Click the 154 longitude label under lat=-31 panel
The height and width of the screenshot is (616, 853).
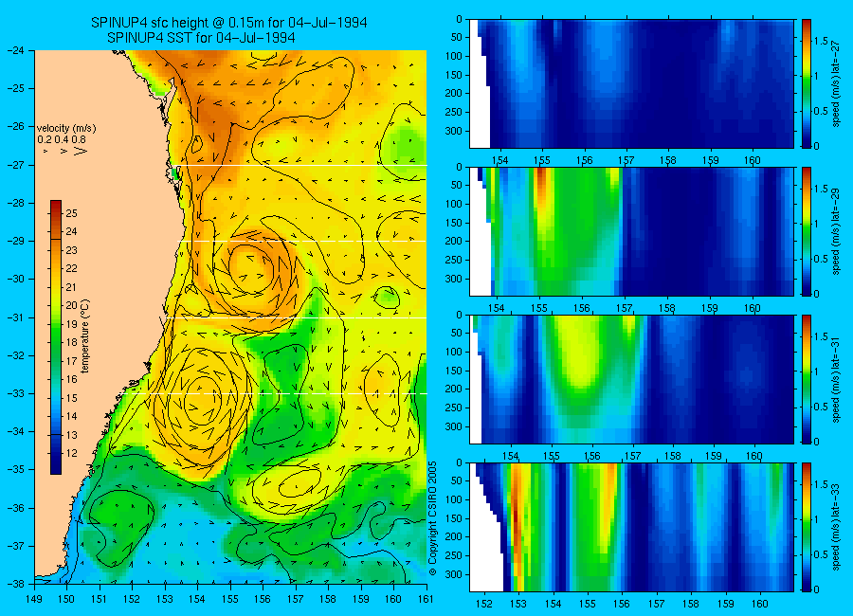[510, 456]
